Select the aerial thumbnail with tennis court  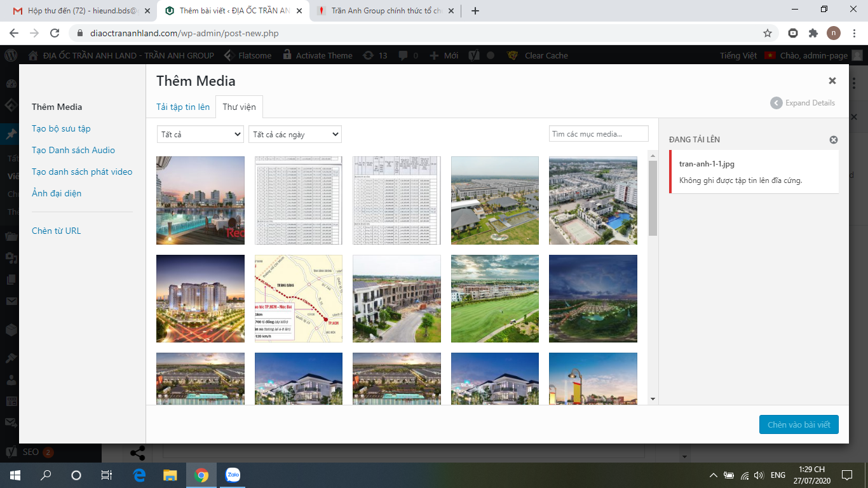point(593,200)
